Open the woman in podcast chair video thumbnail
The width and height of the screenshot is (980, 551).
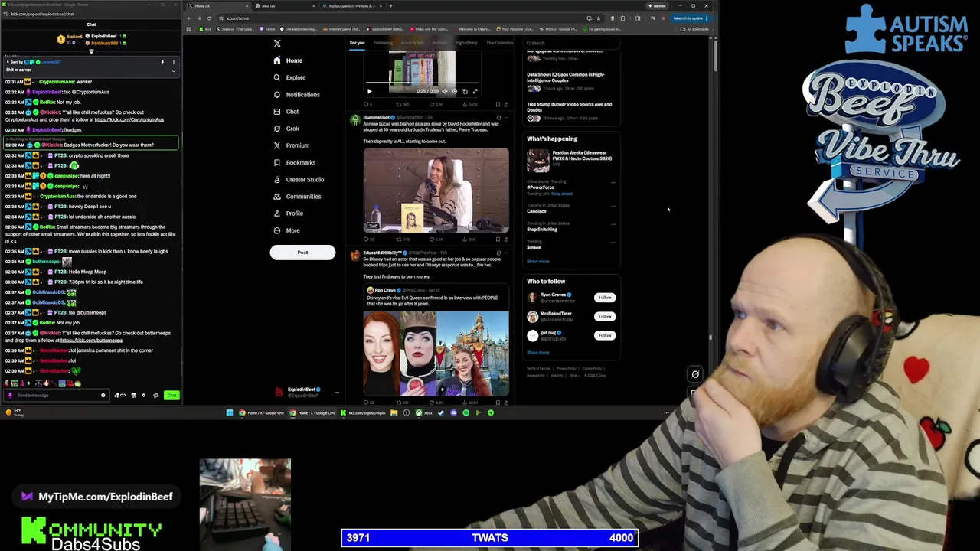436,190
